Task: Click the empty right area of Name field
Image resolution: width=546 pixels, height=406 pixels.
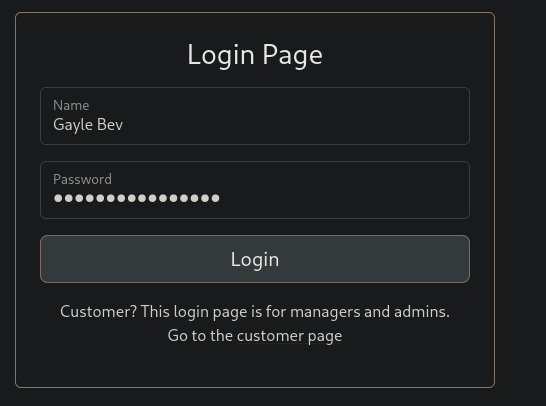Action: point(296,125)
